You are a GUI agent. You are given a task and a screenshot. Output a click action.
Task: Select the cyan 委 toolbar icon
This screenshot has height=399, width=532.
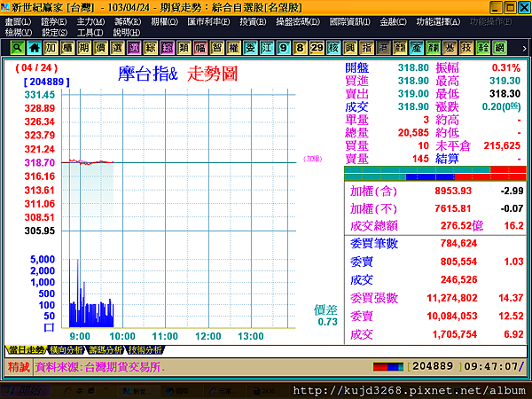[250, 48]
